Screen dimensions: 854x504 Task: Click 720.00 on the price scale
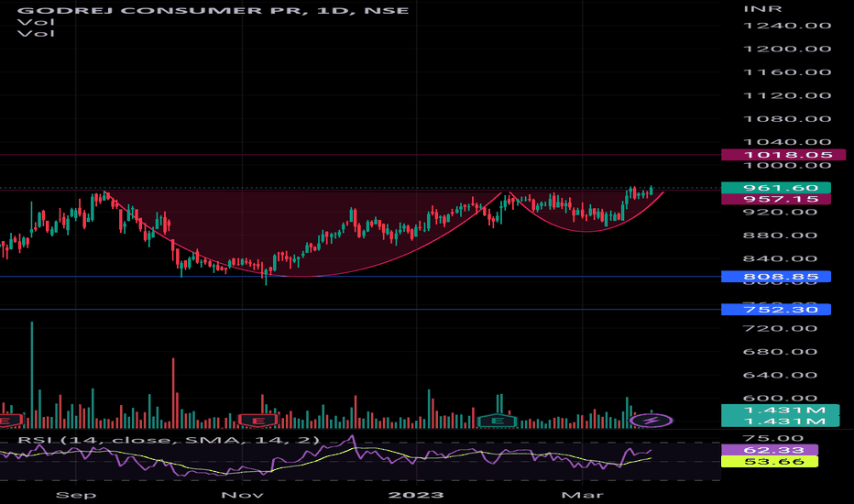click(x=781, y=329)
